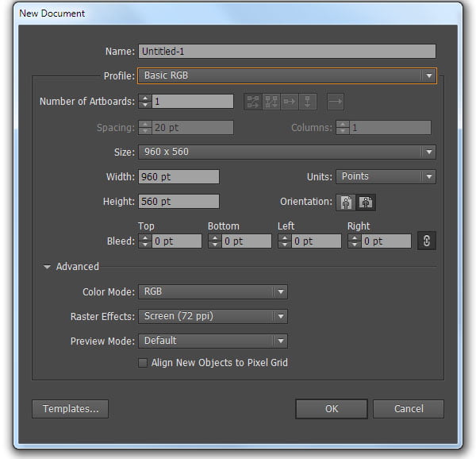Open the Preview Mode dropdown

point(213,341)
